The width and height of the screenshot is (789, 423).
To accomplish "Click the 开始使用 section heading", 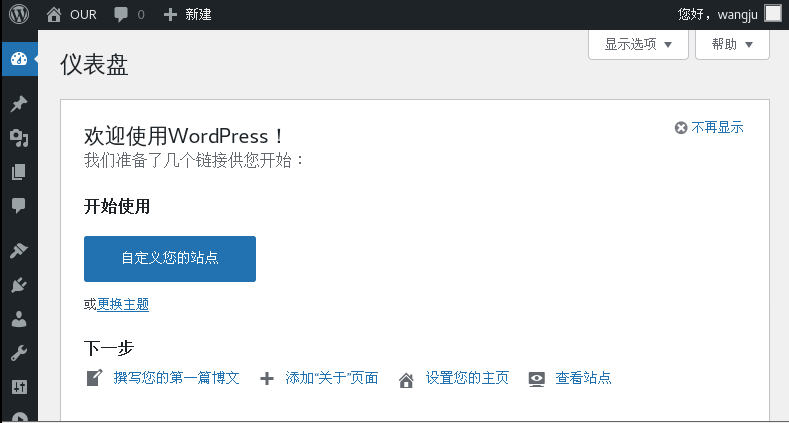I will pos(117,206).
